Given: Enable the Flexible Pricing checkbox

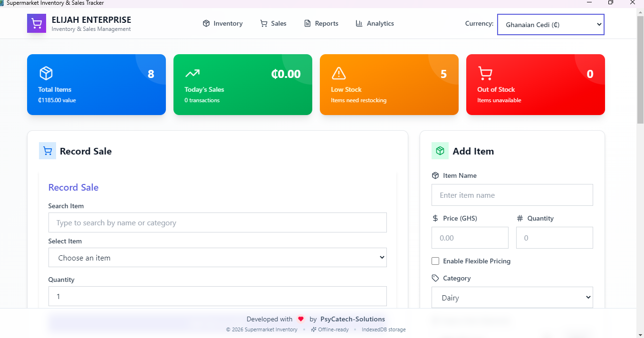Looking at the screenshot, I should [435, 261].
